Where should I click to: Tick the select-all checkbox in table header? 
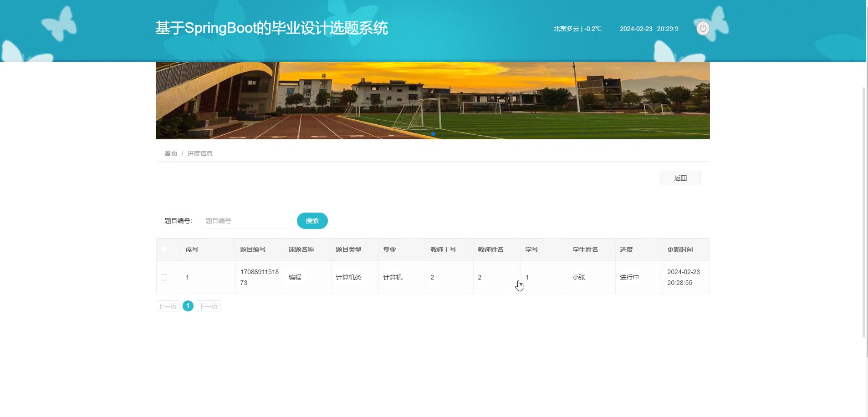(164, 249)
